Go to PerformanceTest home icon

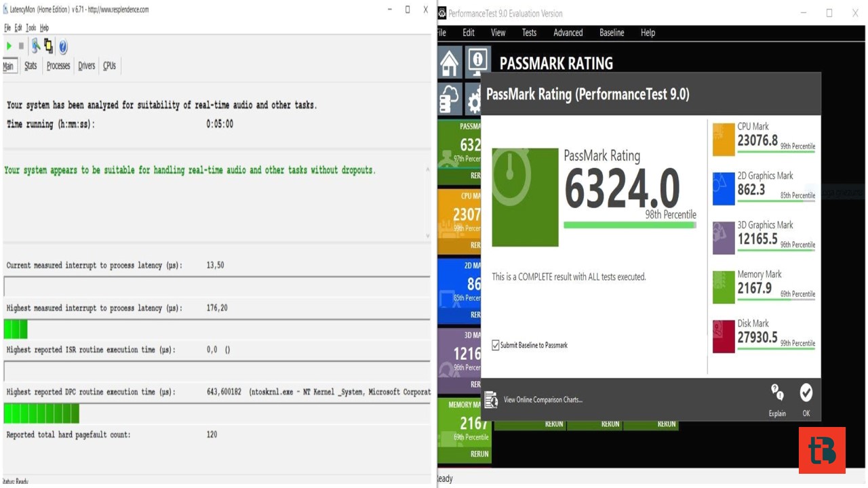tap(449, 62)
